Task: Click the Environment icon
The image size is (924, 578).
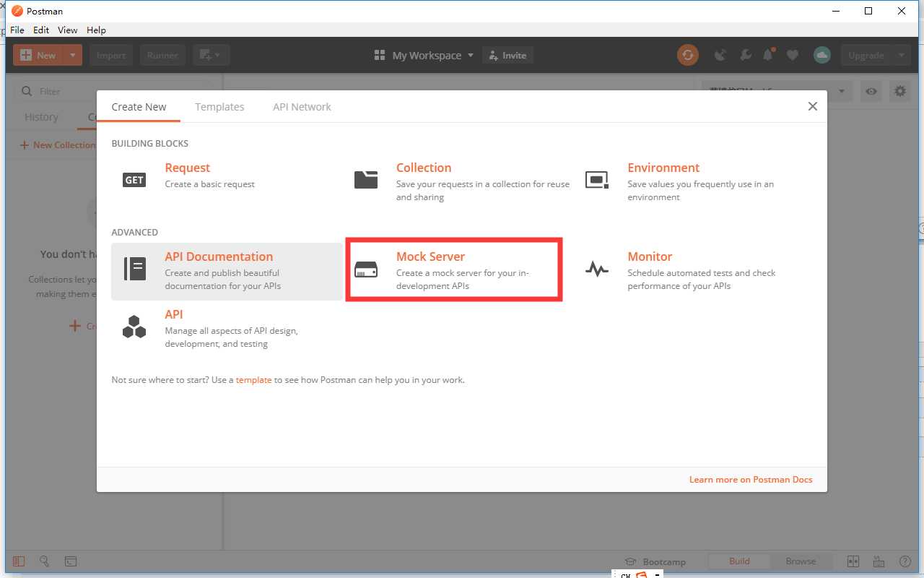Action: click(597, 180)
